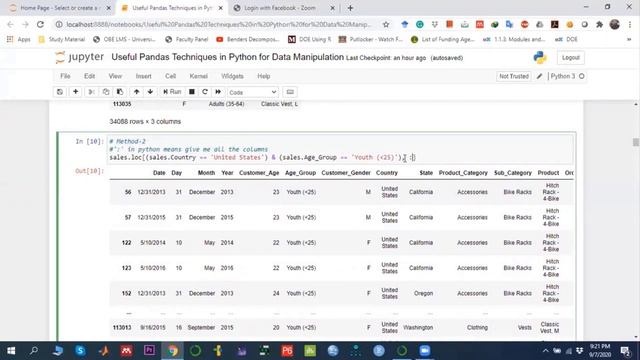Screen dimensions: 640x360
Task: Switch to Login with Facebook - Zoom tab
Action: [280, 8]
